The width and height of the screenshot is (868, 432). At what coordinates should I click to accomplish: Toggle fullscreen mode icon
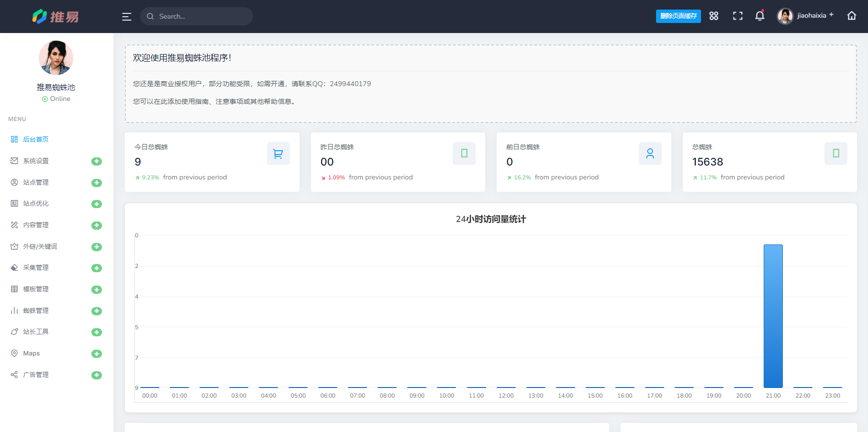(737, 16)
